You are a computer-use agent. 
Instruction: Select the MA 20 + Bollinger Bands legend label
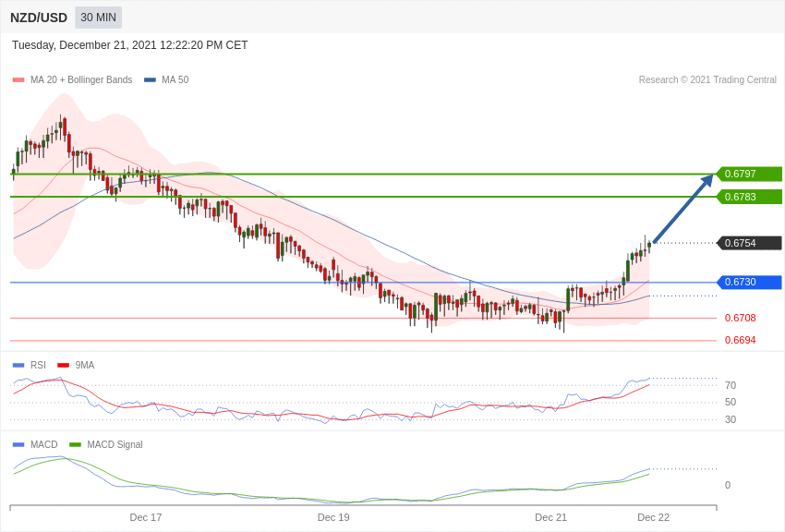point(81,79)
